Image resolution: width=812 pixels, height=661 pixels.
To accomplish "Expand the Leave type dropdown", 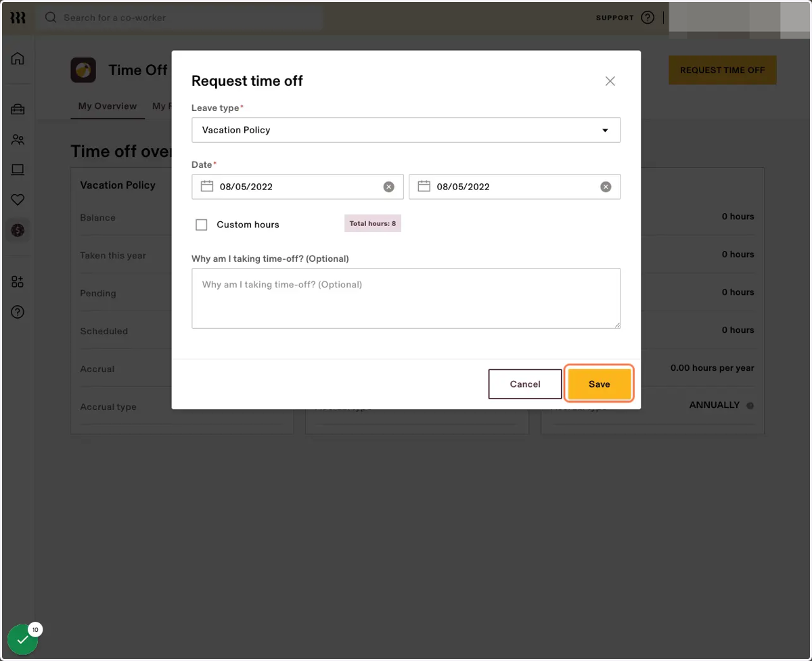I will (406, 130).
